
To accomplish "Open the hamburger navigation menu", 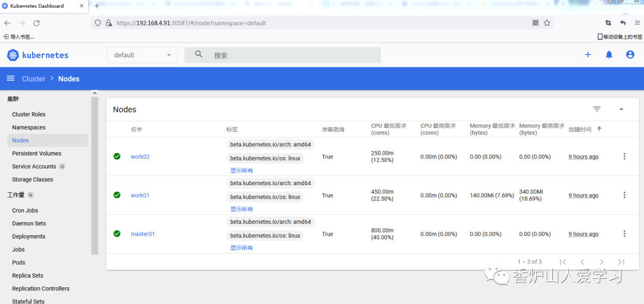I will coord(11,79).
